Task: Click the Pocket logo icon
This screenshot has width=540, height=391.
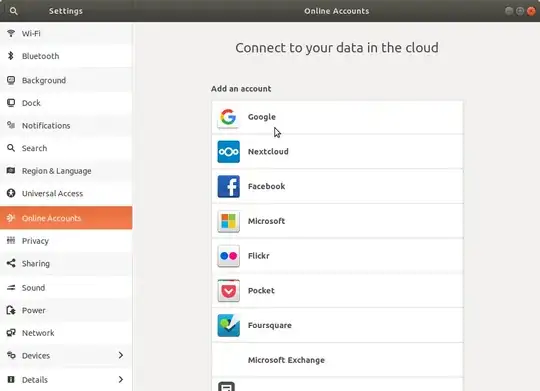Action: 228,291
